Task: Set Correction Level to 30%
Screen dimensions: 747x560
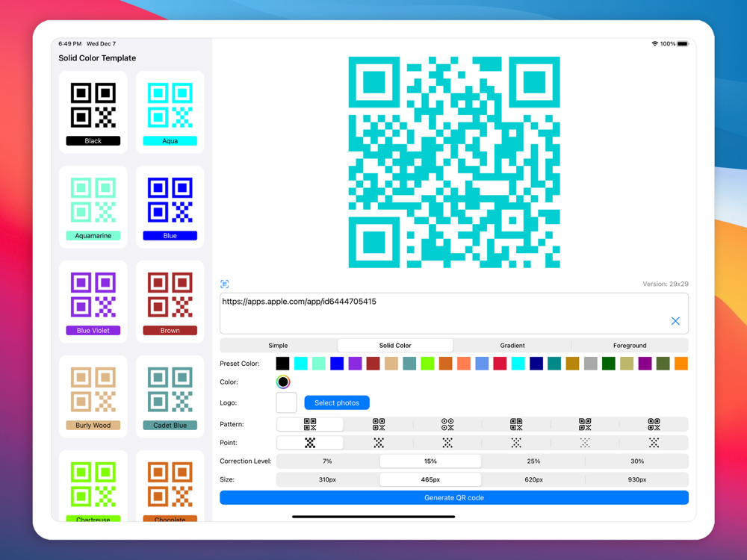Action: [637, 461]
